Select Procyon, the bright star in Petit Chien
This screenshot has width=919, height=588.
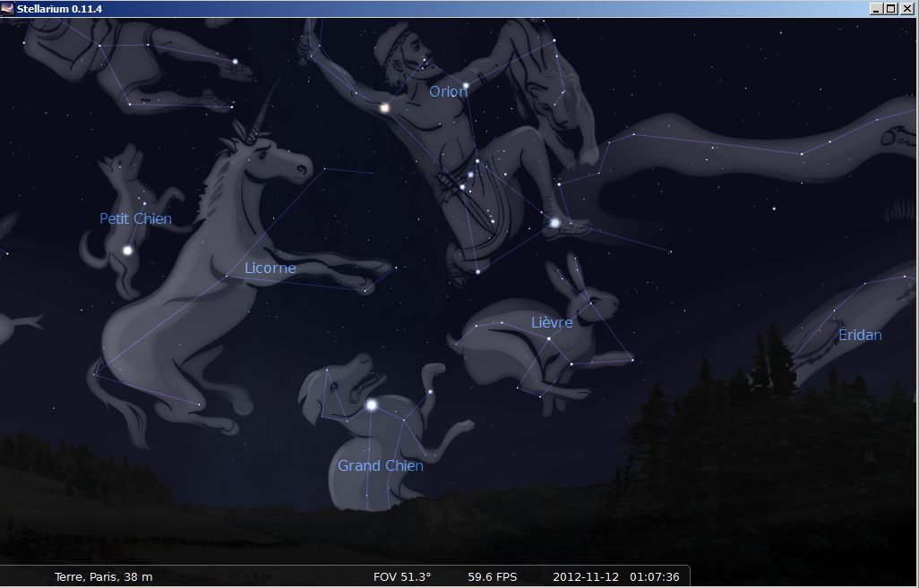tap(127, 251)
